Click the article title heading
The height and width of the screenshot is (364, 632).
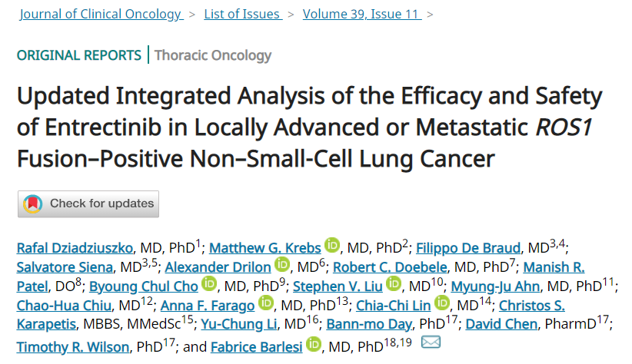click(308, 128)
